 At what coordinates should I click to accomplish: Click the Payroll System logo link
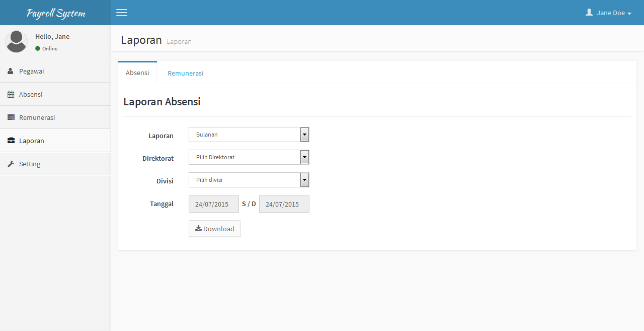(x=56, y=13)
